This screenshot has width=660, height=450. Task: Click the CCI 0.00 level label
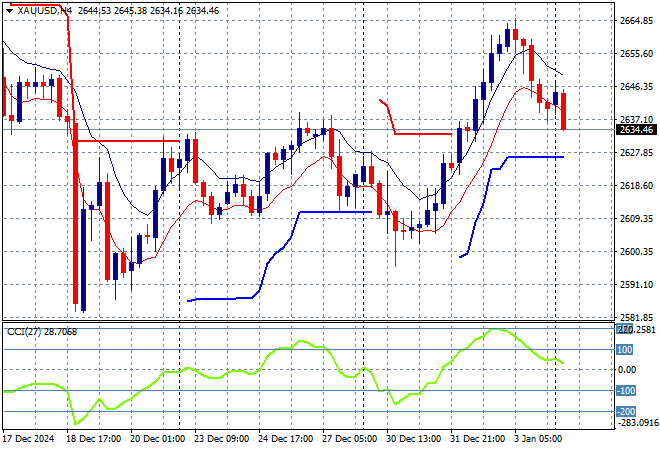(x=627, y=370)
